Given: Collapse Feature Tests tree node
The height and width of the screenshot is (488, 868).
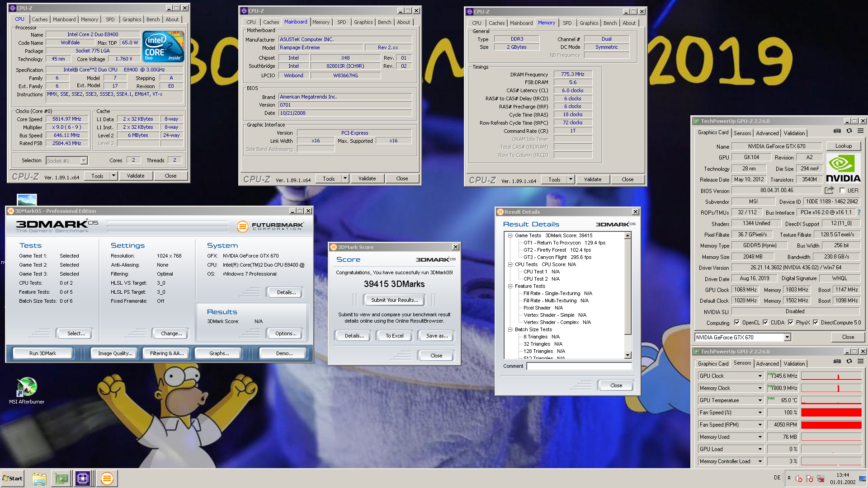Looking at the screenshot, I should pos(510,286).
